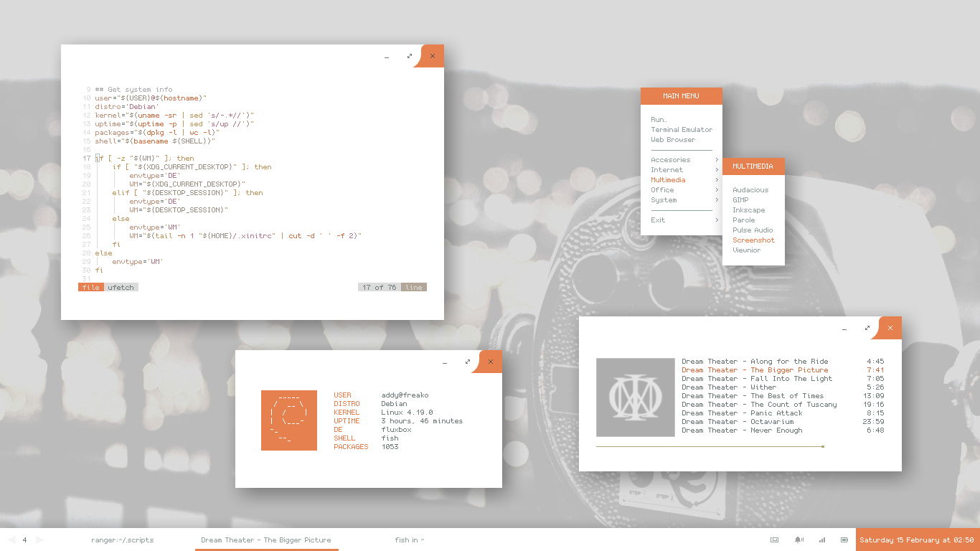Launch GIMP from the Multimedia submenu
Image resolution: width=980 pixels, height=551 pixels.
(x=739, y=199)
